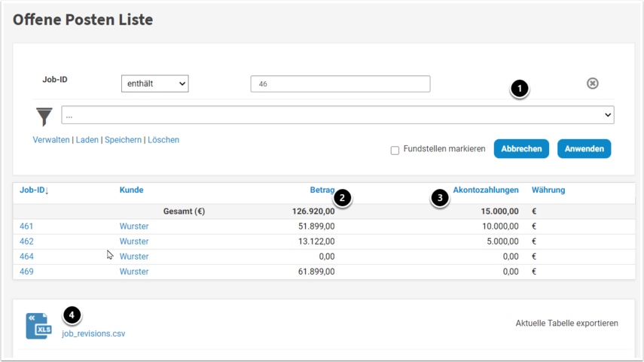
Task: Focus the Job-ID filter value field
Action: pyautogui.click(x=340, y=84)
